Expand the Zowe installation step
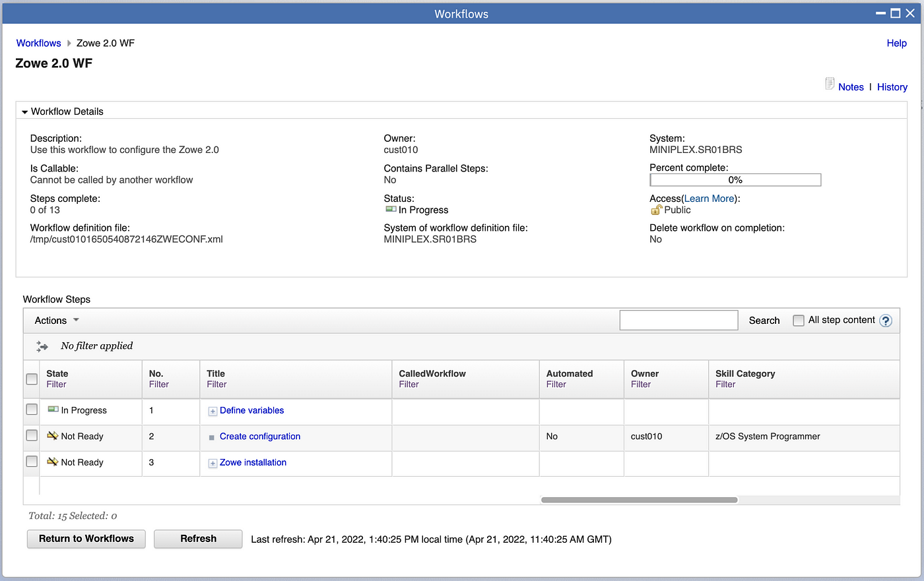Viewport: 924px width, 581px height. [x=213, y=463]
